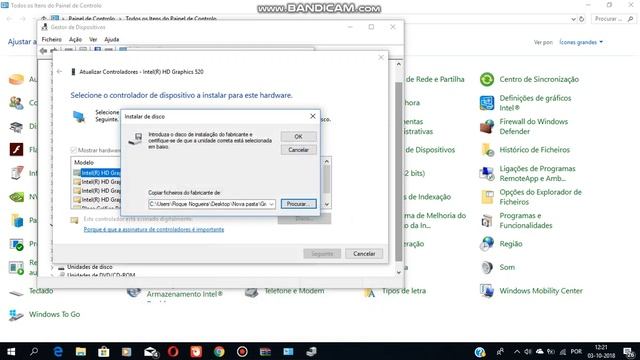Open clock showing 12:21 in taskbar
The image size is (640, 360).
tap(601, 351)
